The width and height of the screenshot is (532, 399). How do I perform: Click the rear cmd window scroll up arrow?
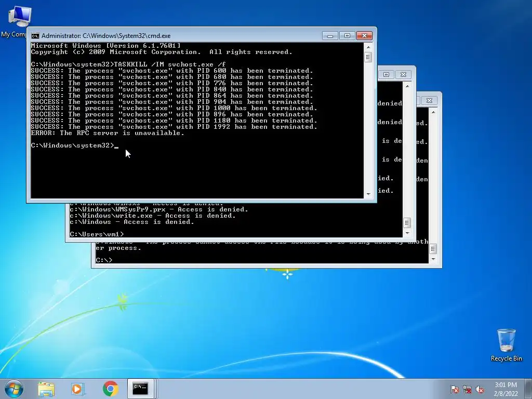[433, 112]
